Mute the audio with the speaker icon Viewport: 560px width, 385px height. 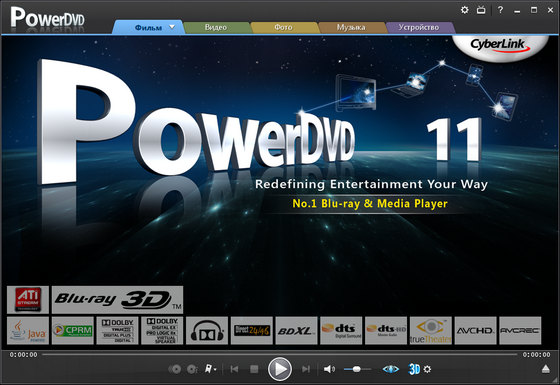tap(329, 369)
